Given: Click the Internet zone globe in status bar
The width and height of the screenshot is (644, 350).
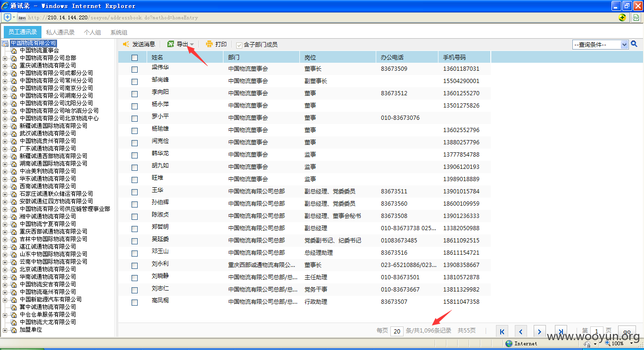Looking at the screenshot, I should (509, 343).
